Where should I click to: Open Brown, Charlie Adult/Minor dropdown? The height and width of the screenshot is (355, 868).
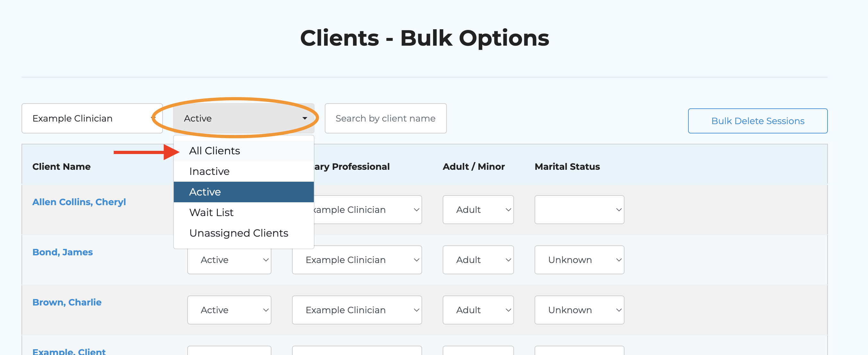(478, 310)
